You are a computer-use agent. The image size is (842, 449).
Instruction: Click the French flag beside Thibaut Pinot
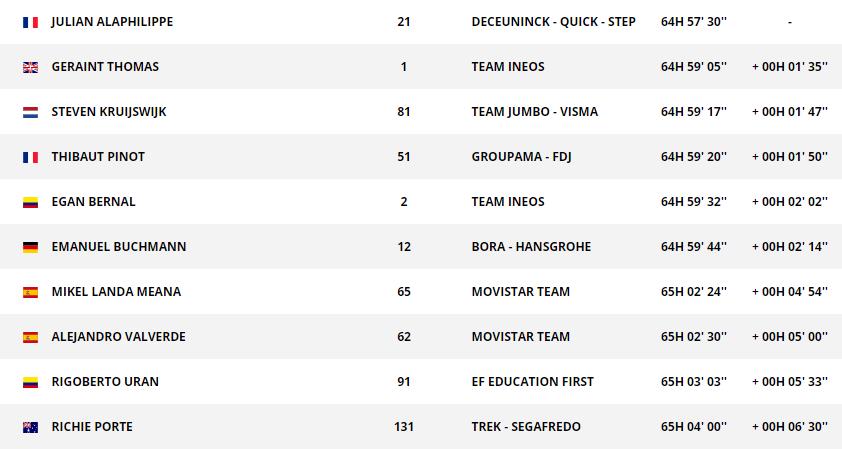[30, 157]
